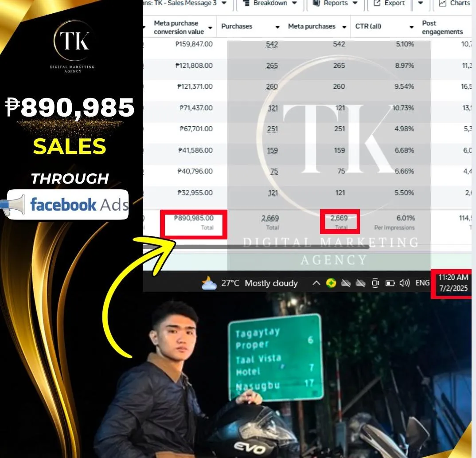The height and width of the screenshot is (458, 476).
Task: Click the 542 purchases link value
Action: click(x=272, y=44)
